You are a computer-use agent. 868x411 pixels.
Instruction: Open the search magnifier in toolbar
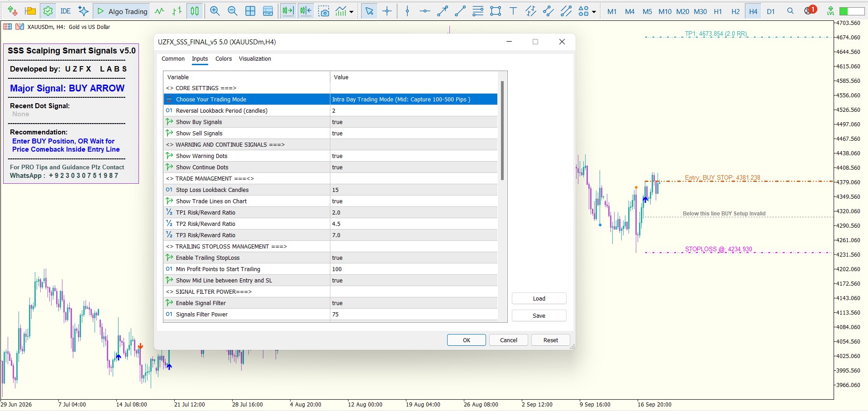790,11
